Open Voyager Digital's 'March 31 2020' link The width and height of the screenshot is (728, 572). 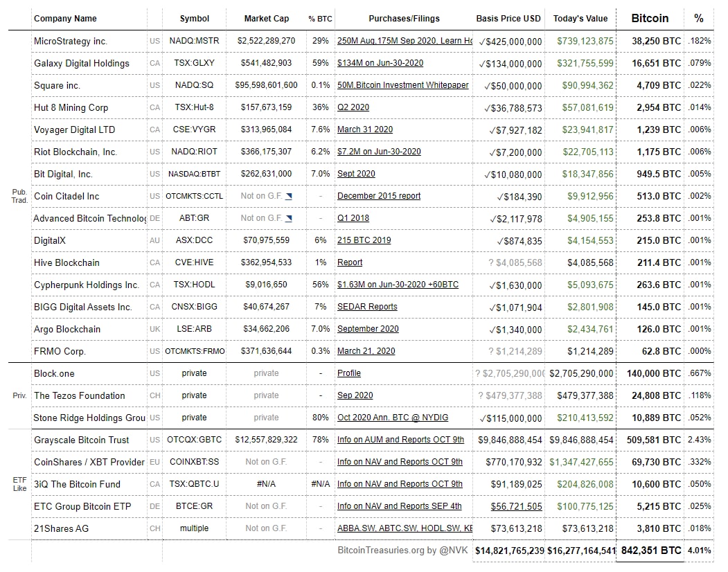pyautogui.click(x=365, y=129)
